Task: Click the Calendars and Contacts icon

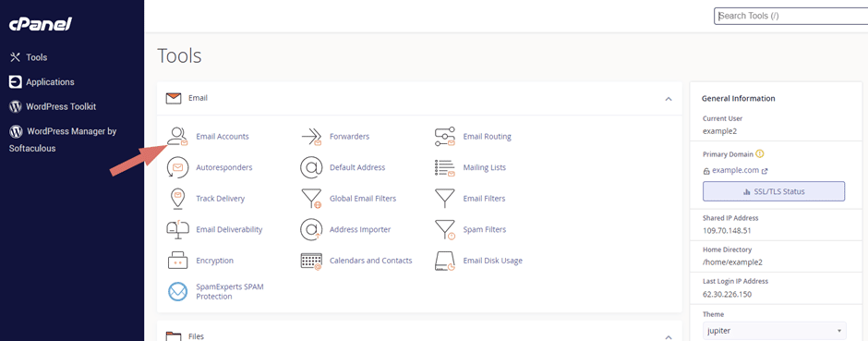Action: click(x=311, y=261)
